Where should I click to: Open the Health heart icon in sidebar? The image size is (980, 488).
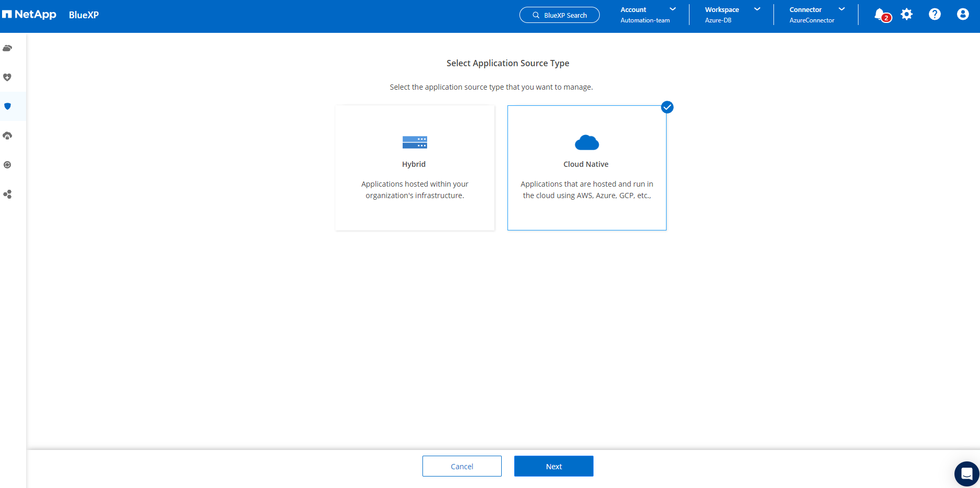(x=7, y=77)
